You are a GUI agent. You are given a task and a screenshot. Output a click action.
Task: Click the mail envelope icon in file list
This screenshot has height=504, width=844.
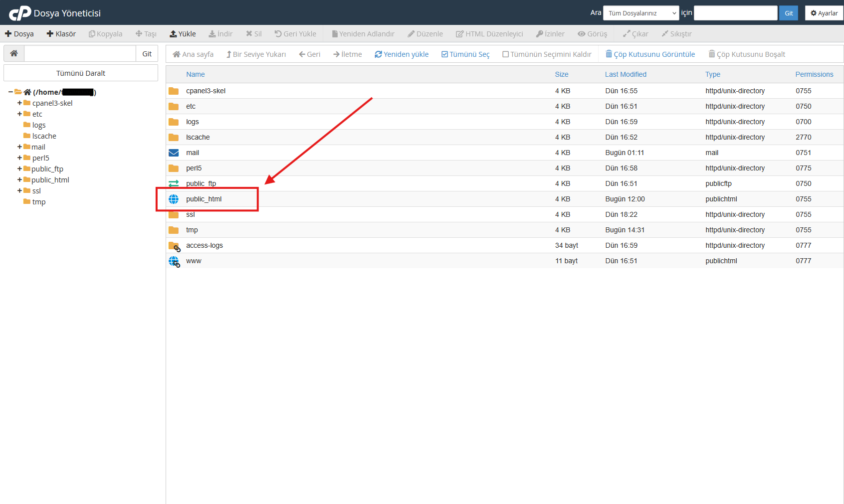click(x=174, y=153)
